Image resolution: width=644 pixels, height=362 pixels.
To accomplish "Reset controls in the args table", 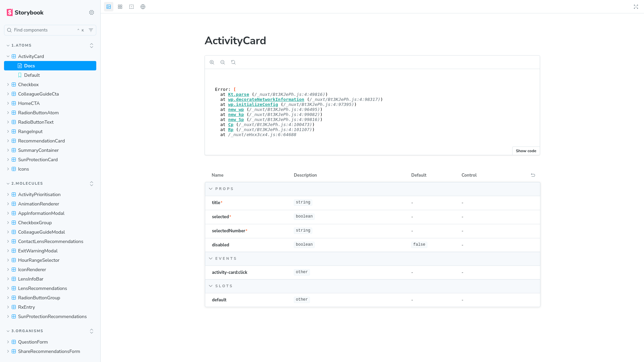I will coord(533,175).
